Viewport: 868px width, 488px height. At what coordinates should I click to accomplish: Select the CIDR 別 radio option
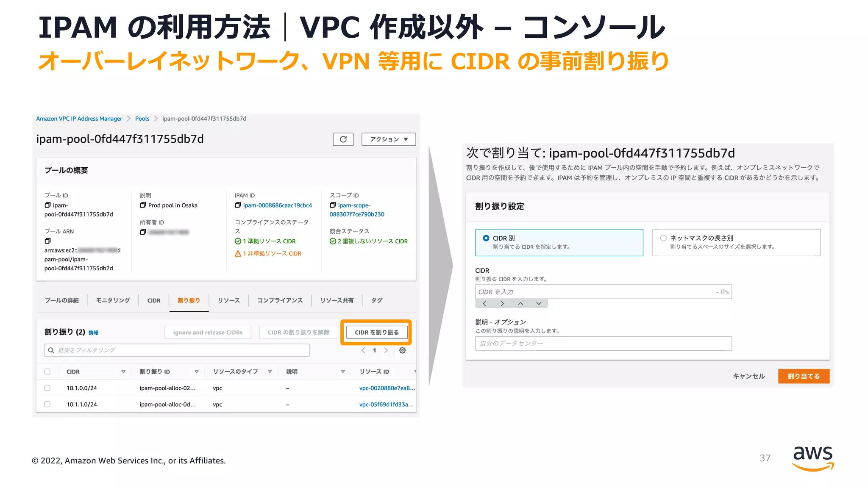[x=486, y=238]
